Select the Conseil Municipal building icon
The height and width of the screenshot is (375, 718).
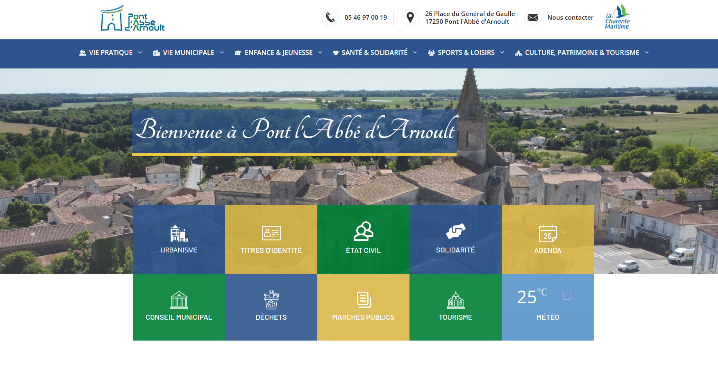[x=179, y=300]
